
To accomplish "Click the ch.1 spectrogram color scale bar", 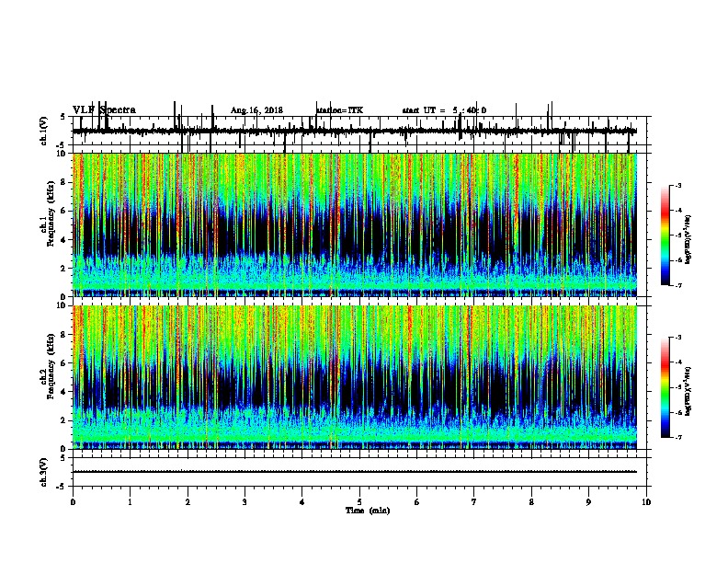I will 665,236.
